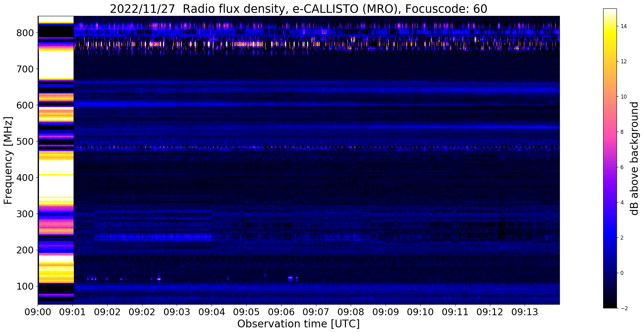Image resolution: width=644 pixels, height=333 pixels.
Task: Click the 09:12 time tick label
Action: 490,312
